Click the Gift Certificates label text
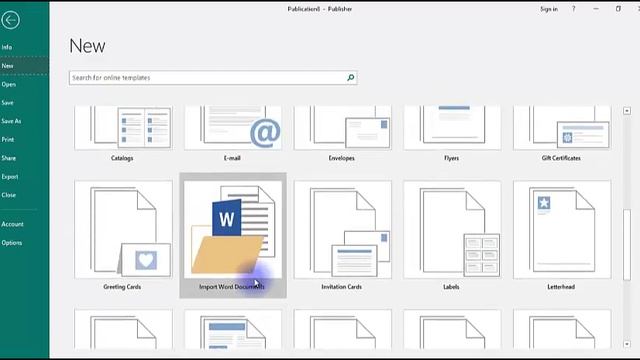The height and width of the screenshot is (360, 640). click(561, 158)
